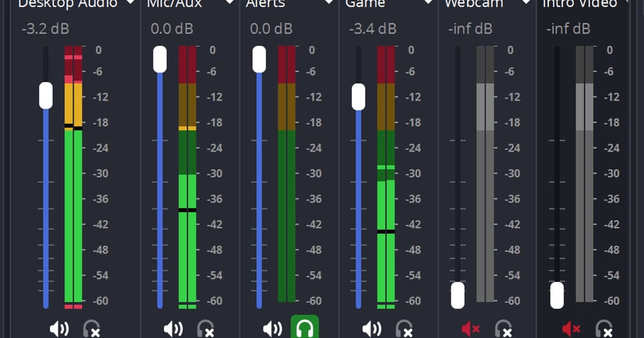Click the Alerts volume slider handle
The image size is (644, 338).
pyautogui.click(x=259, y=59)
